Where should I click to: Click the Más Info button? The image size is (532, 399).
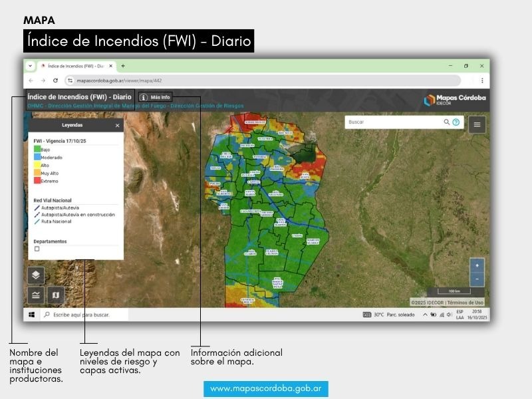(x=156, y=97)
